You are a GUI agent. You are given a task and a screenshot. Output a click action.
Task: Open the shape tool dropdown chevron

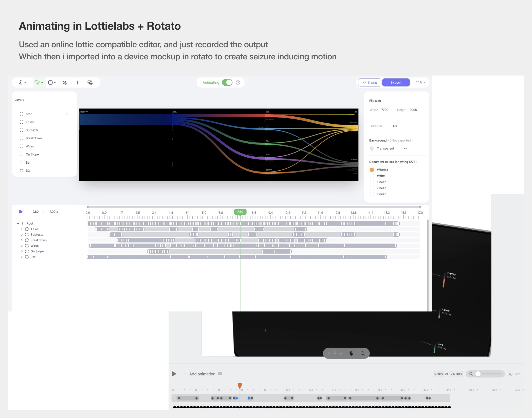(x=55, y=82)
